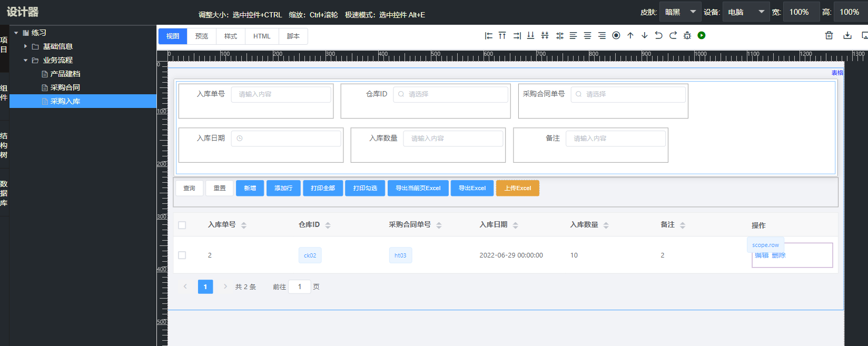Open the 设备 device dropdown
This screenshot has width=868, height=346.
746,12
